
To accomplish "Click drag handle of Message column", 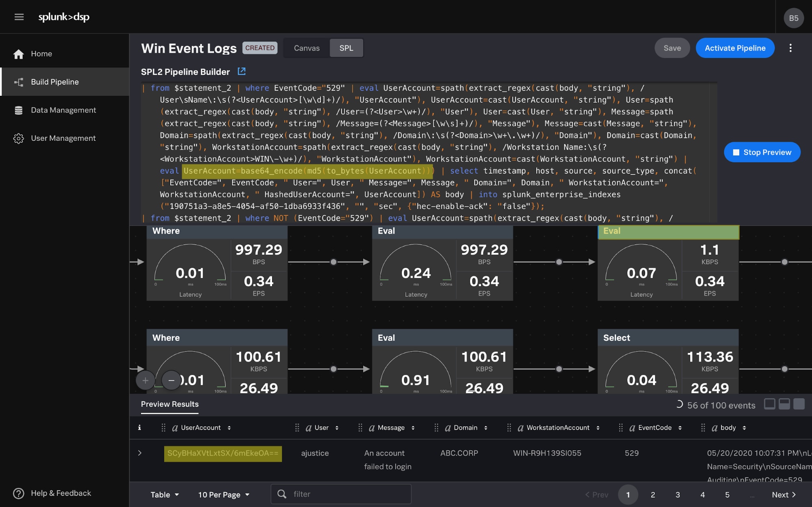I will point(360,427).
